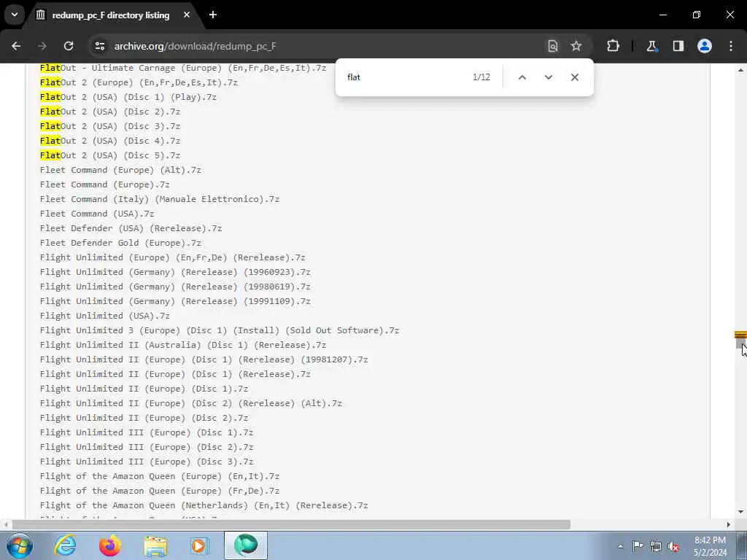Open Fleet Command (USA).7z

tap(97, 214)
